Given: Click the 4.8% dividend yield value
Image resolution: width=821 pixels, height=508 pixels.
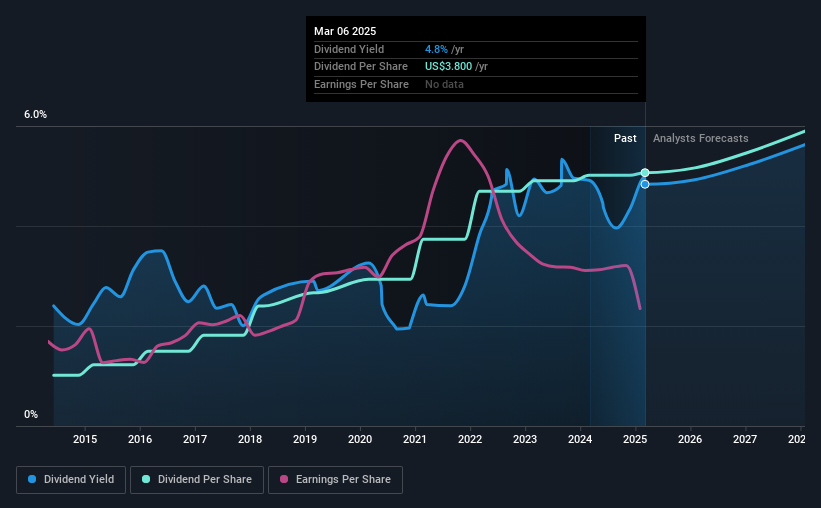Looking at the screenshot, I should [436, 49].
